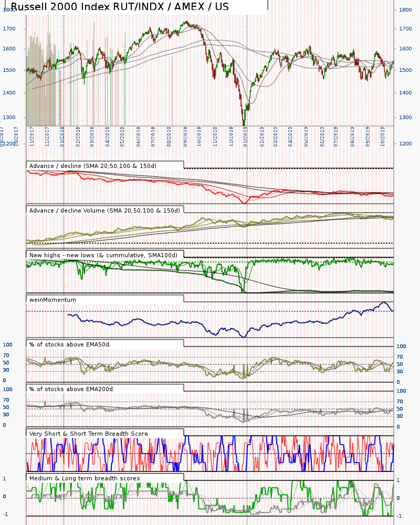The image size is (420, 525).
Task: Click the 09/2018 date label
Action: click(x=185, y=136)
